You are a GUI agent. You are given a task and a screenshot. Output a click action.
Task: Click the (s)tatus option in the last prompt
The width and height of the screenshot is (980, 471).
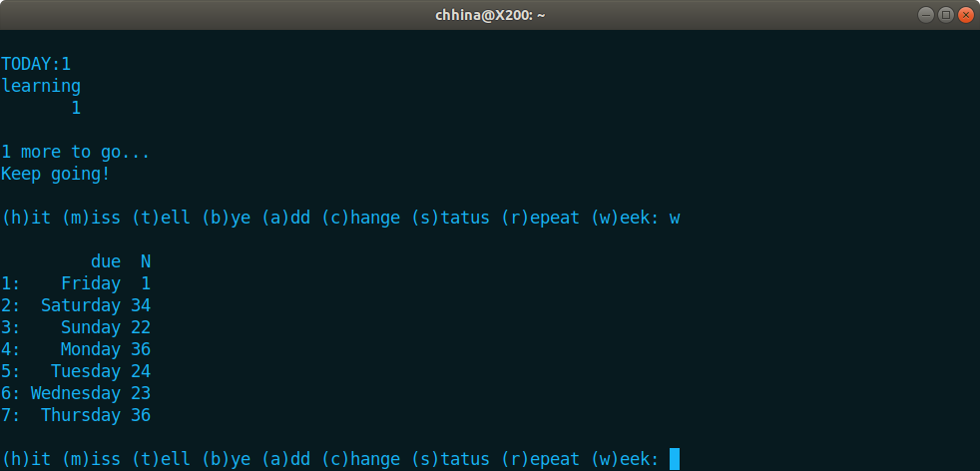[451, 459]
